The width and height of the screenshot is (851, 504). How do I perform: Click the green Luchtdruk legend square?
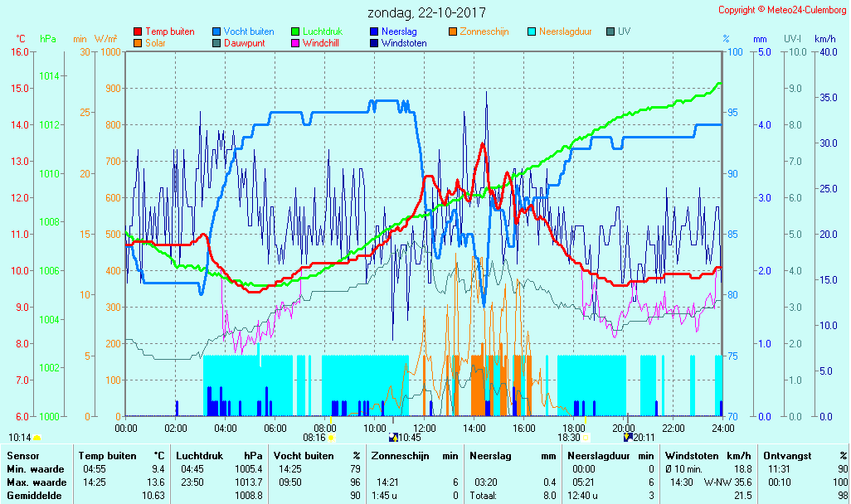pos(295,31)
